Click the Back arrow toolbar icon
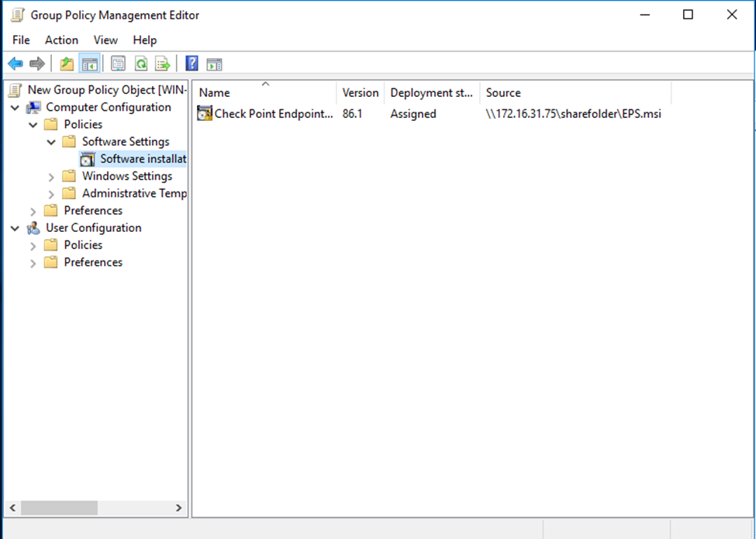Viewport: 756px width, 539px height. 16,64
